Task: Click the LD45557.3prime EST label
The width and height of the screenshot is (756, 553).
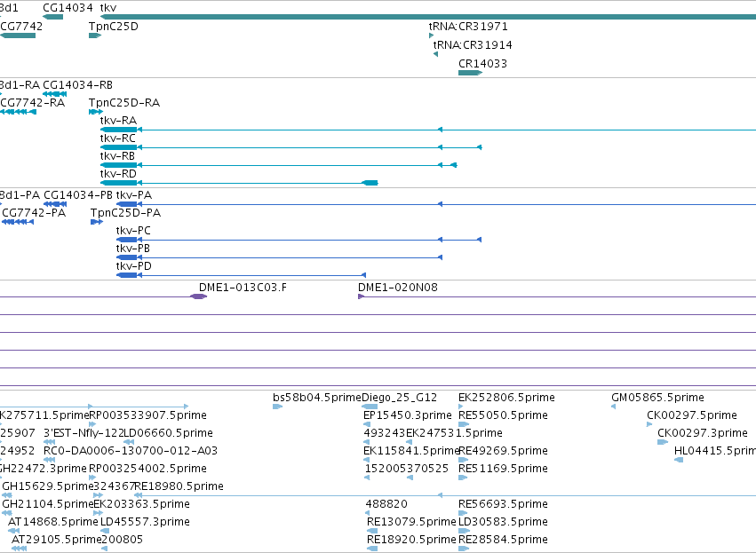Action: [x=145, y=522]
